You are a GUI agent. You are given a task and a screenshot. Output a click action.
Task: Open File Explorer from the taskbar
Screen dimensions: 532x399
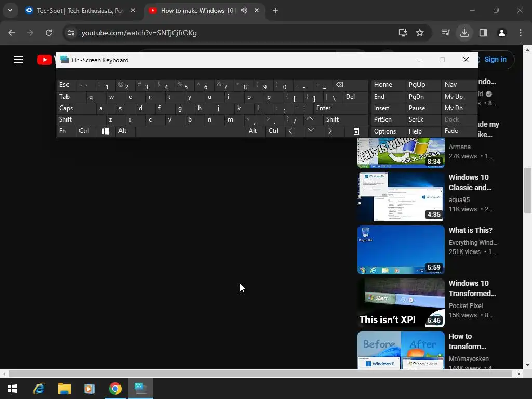(64, 389)
